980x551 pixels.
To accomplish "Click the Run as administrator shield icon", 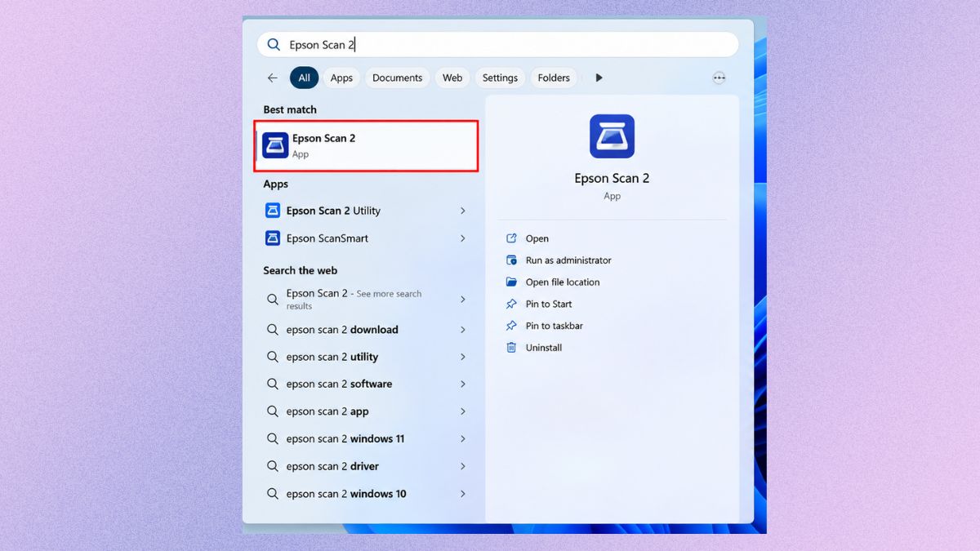I will [x=511, y=260].
